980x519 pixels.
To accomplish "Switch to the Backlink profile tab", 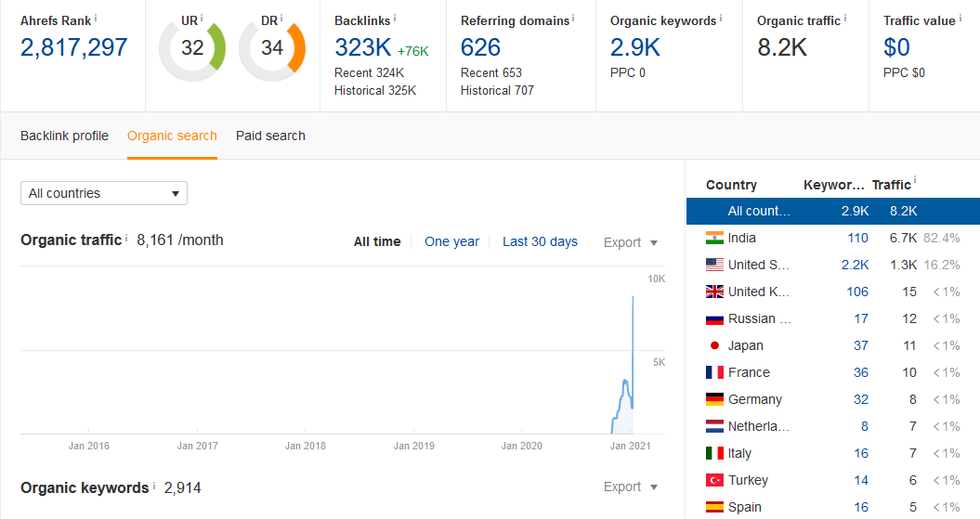I will (x=65, y=136).
